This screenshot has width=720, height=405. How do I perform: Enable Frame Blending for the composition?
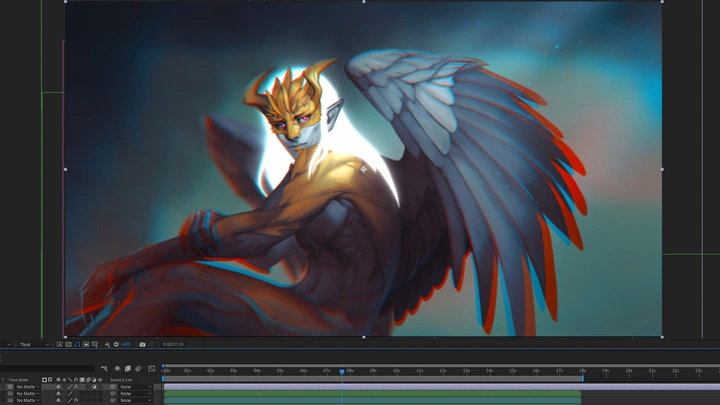tap(128, 368)
